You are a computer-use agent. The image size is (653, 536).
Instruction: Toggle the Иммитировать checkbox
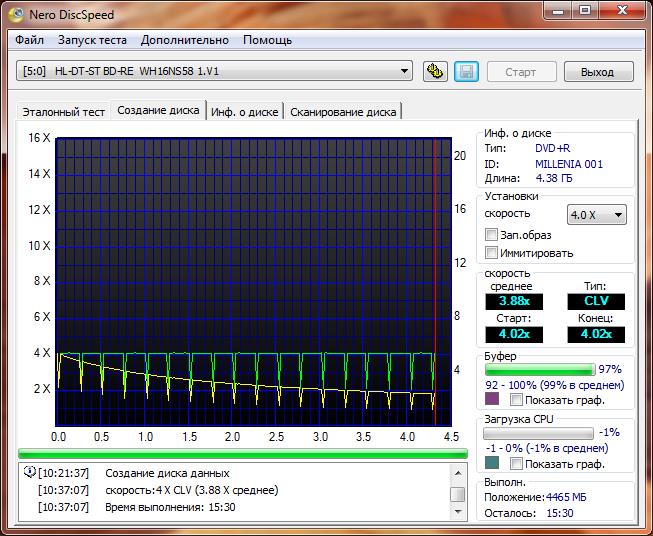tap(491, 253)
